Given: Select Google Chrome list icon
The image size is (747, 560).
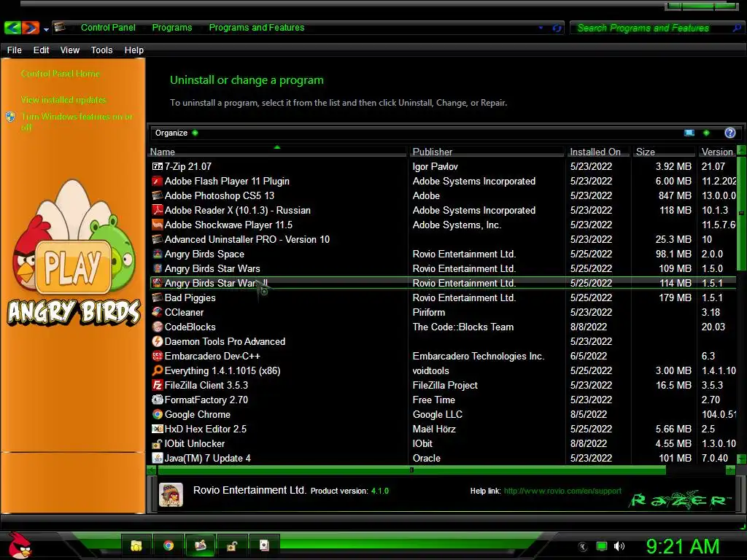Looking at the screenshot, I should [x=158, y=415].
